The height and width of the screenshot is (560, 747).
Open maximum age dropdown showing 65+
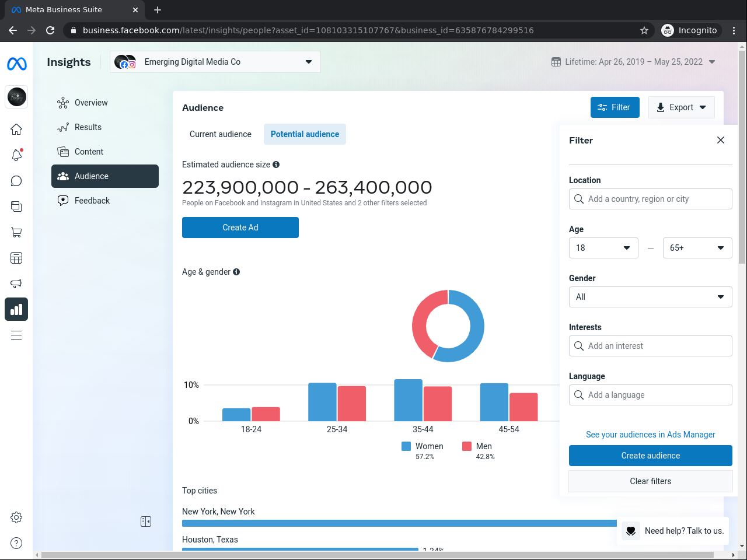(697, 248)
